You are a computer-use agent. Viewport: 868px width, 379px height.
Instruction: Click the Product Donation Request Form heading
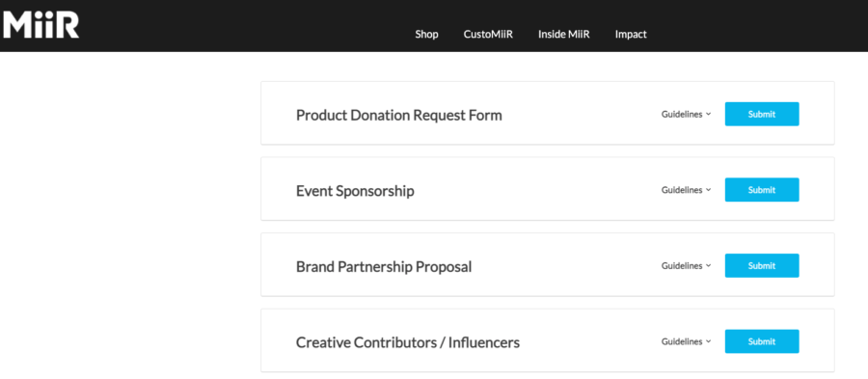399,115
